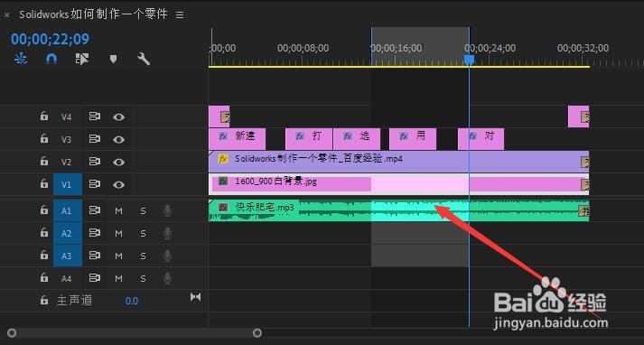Image resolution: width=644 pixels, height=345 pixels.
Task: Select the 快乐肥宅.mp3 audio clip
Action: (398, 210)
